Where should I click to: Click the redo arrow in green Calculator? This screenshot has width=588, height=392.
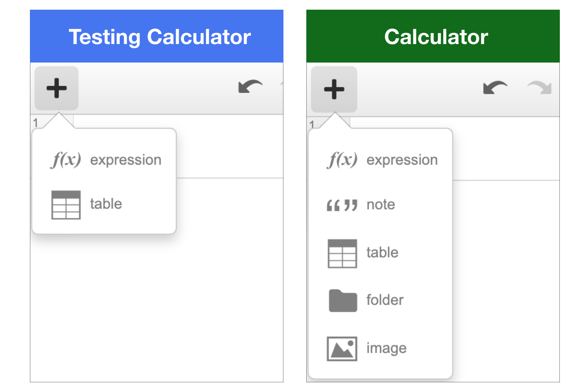coord(539,88)
